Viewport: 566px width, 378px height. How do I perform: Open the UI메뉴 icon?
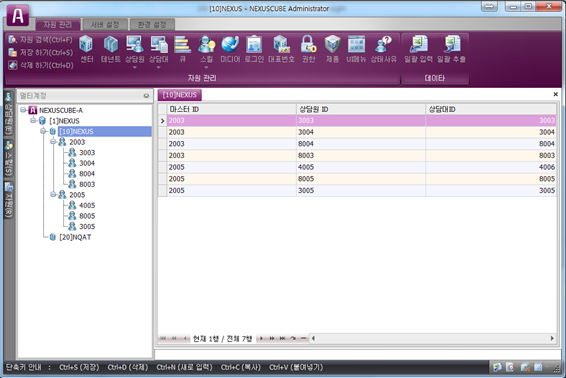(356, 49)
